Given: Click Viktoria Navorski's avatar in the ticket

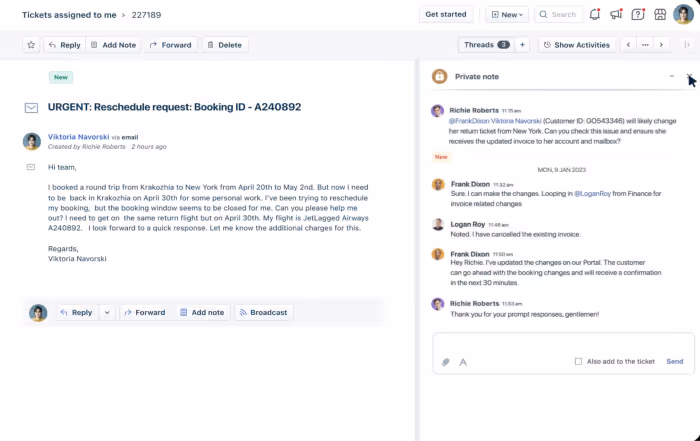Looking at the screenshot, I should coord(32,141).
